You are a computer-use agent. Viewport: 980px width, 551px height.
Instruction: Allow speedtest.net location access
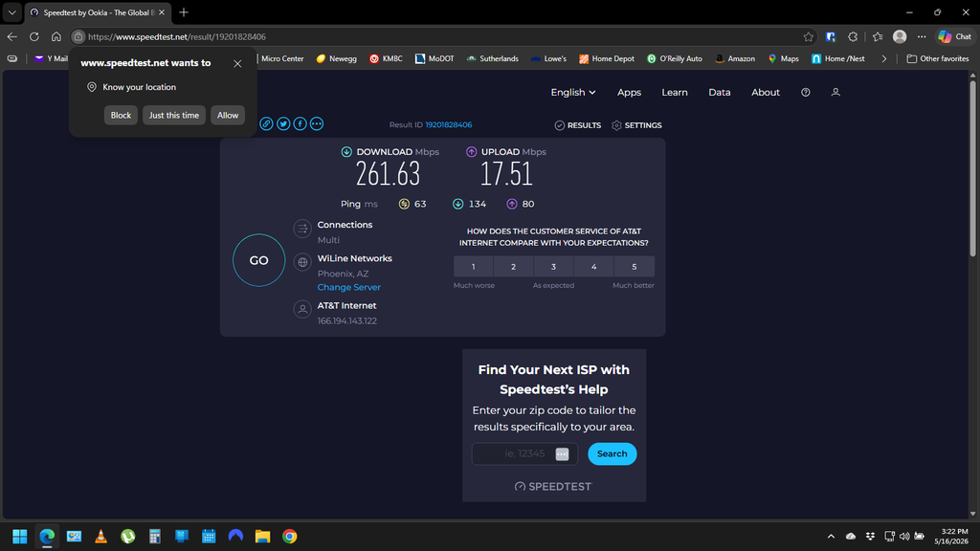(x=228, y=115)
